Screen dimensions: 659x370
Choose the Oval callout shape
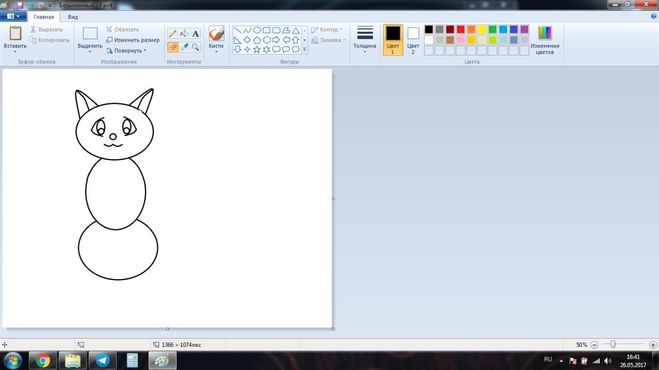click(286, 49)
